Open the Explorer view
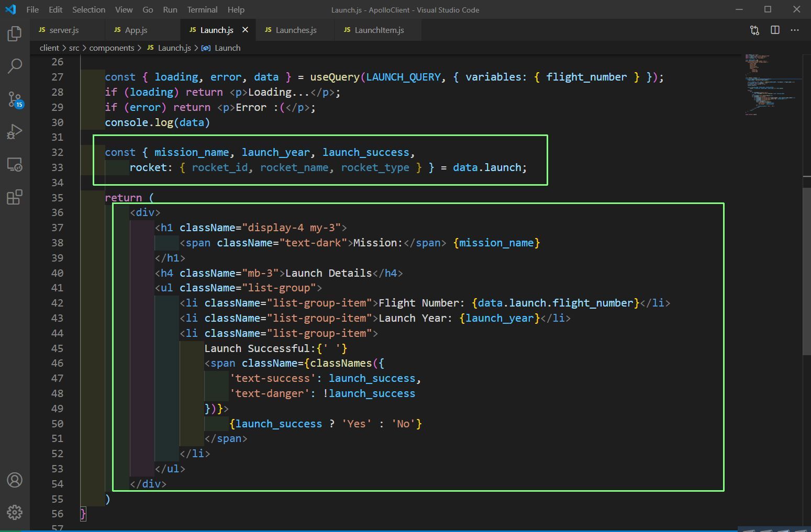This screenshot has width=811, height=532. tap(15, 34)
